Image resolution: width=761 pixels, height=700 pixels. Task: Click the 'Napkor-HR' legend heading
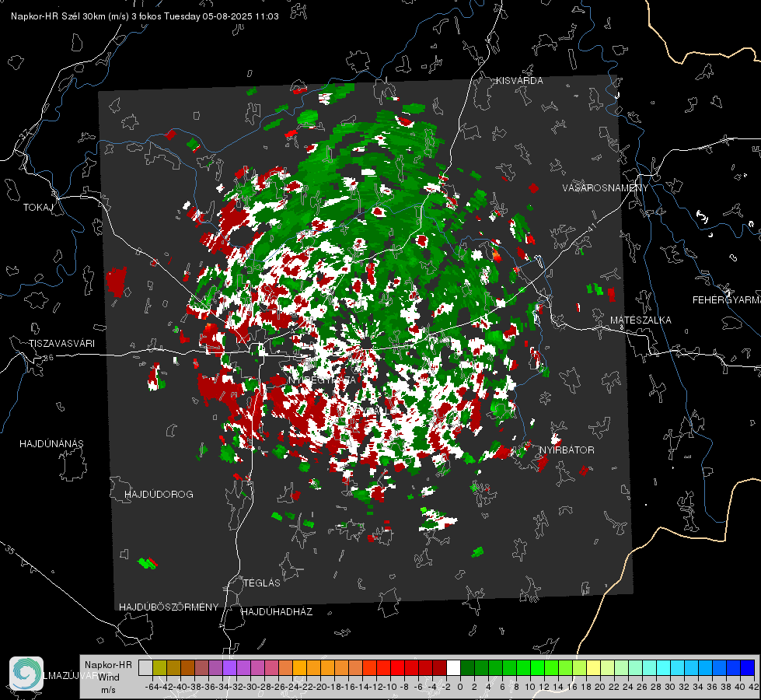coord(108,665)
